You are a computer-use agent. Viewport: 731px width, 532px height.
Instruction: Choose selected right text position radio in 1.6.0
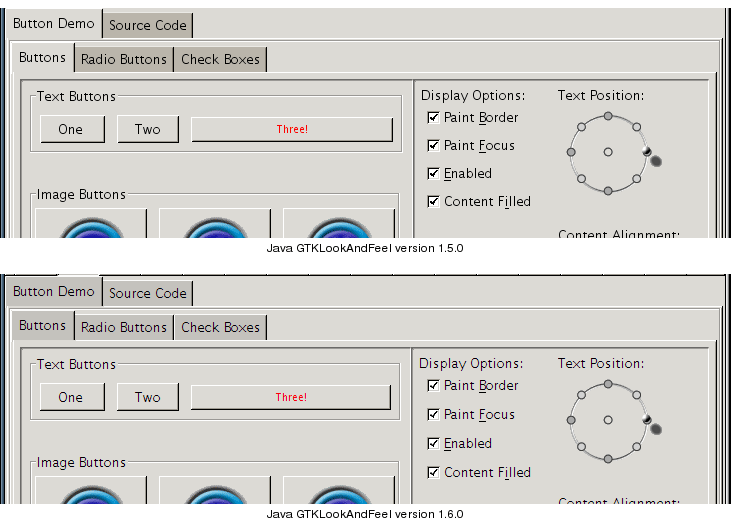(647, 419)
